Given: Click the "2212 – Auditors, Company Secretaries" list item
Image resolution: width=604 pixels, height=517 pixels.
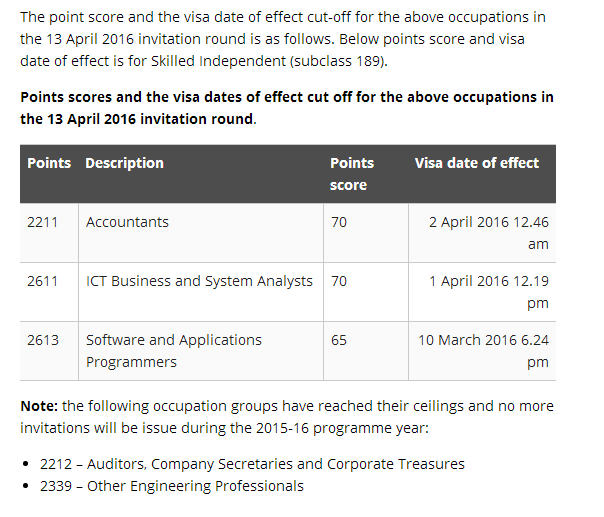Looking at the screenshot, I should point(252,464).
